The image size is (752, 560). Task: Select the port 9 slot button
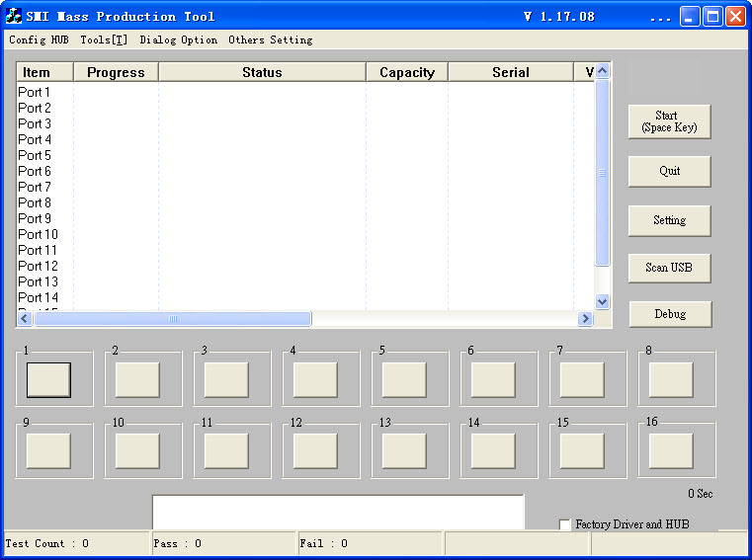48,450
